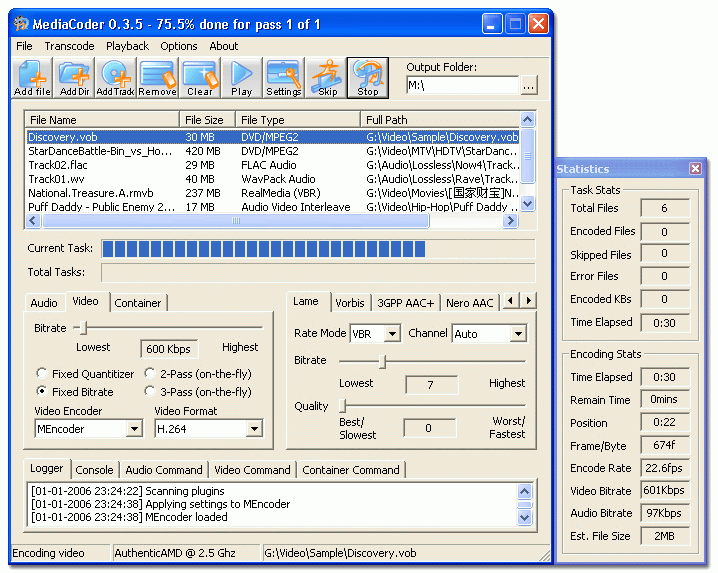Stop encoding with the Stop icon
The width and height of the screenshot is (718, 573).
(368, 77)
